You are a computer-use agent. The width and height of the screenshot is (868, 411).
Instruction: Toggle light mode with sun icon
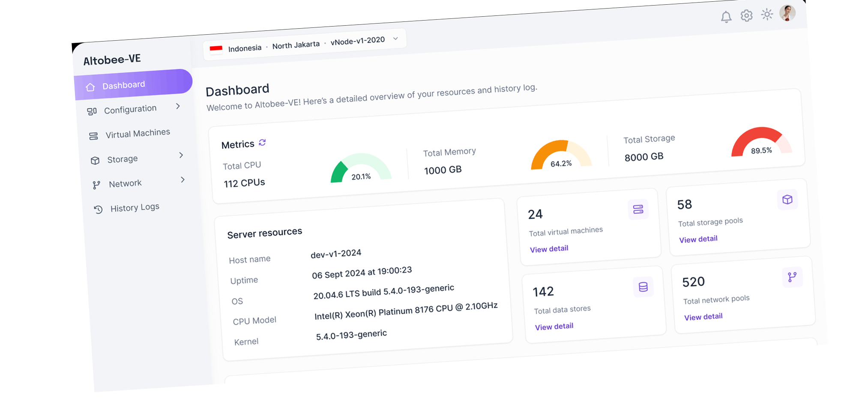pyautogui.click(x=766, y=15)
